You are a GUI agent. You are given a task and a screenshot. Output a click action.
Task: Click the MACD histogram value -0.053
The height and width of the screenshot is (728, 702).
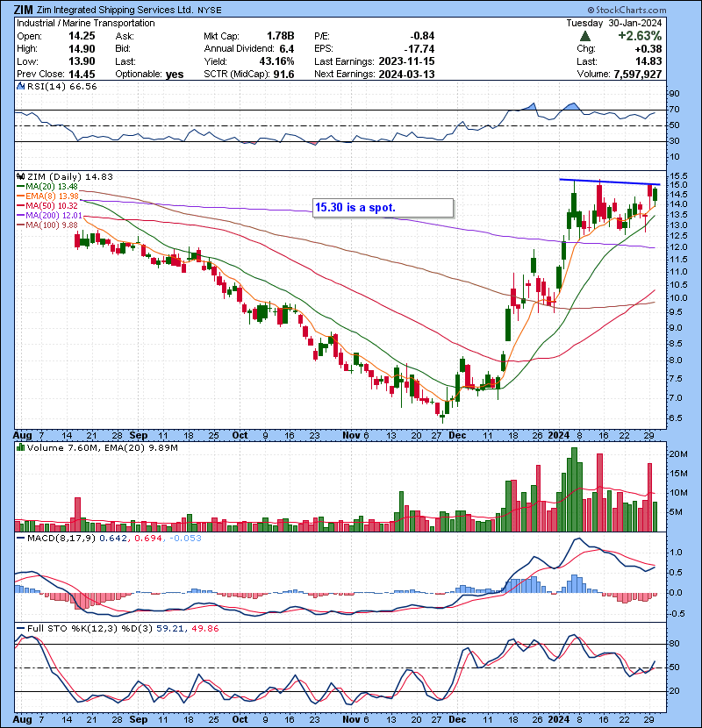pos(185,539)
